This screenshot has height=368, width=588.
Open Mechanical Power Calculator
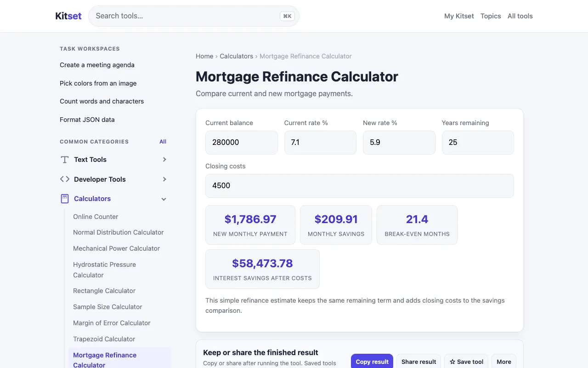point(117,248)
